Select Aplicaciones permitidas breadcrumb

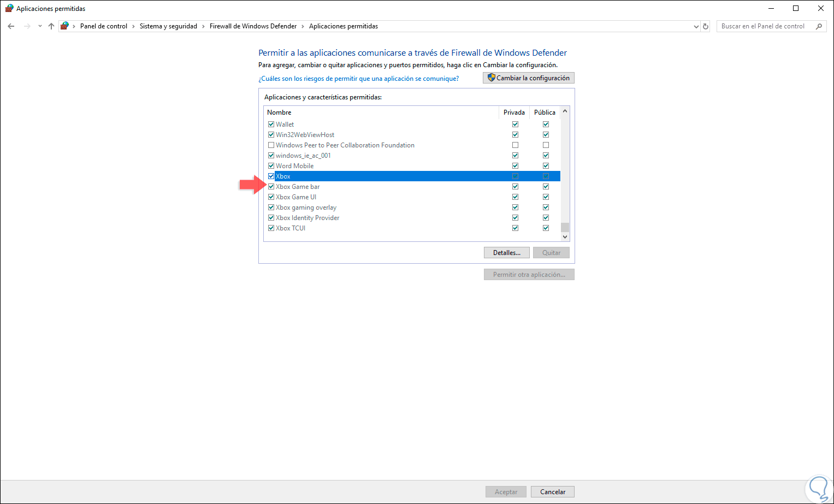click(344, 26)
